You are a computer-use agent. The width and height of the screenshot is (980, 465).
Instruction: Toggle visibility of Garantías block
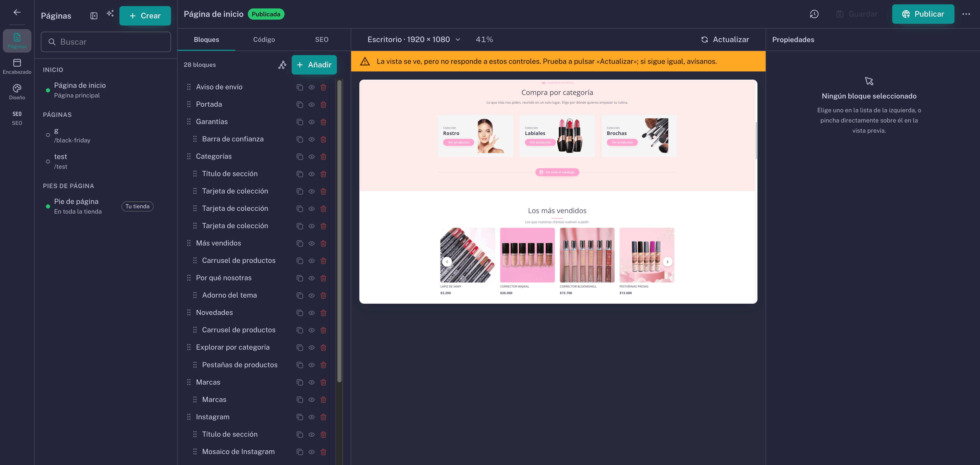tap(312, 122)
